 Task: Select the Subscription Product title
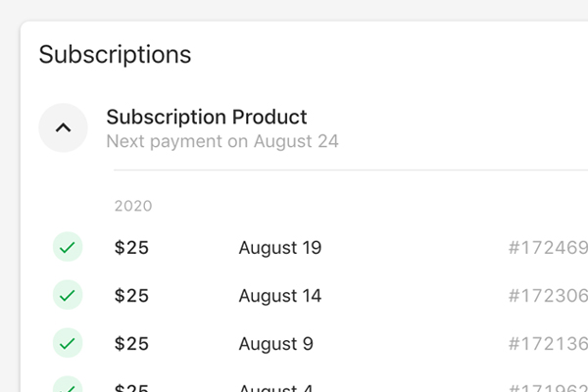tap(207, 117)
